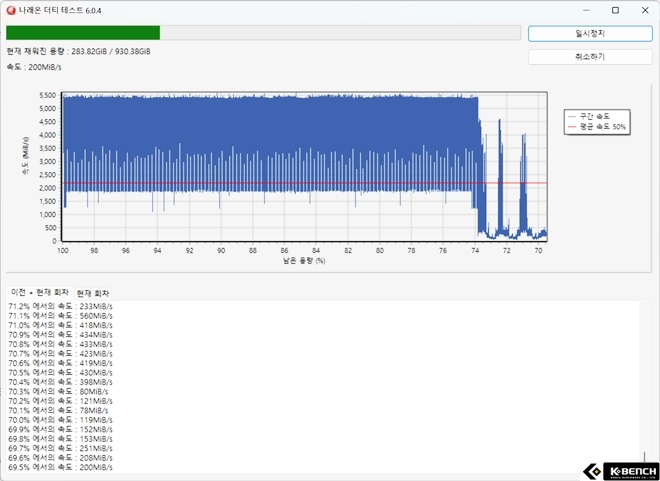This screenshot has width=660, height=481.
Task: Click the 평균 속도 50% legend entry
Action: coord(597,127)
